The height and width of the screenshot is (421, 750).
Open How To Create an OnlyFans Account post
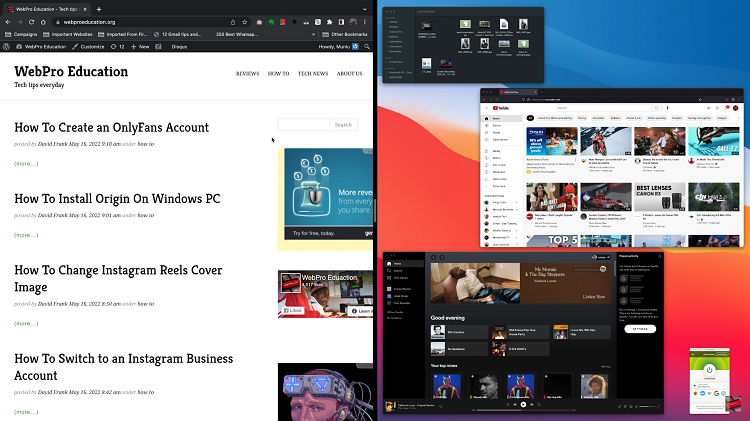(111, 128)
